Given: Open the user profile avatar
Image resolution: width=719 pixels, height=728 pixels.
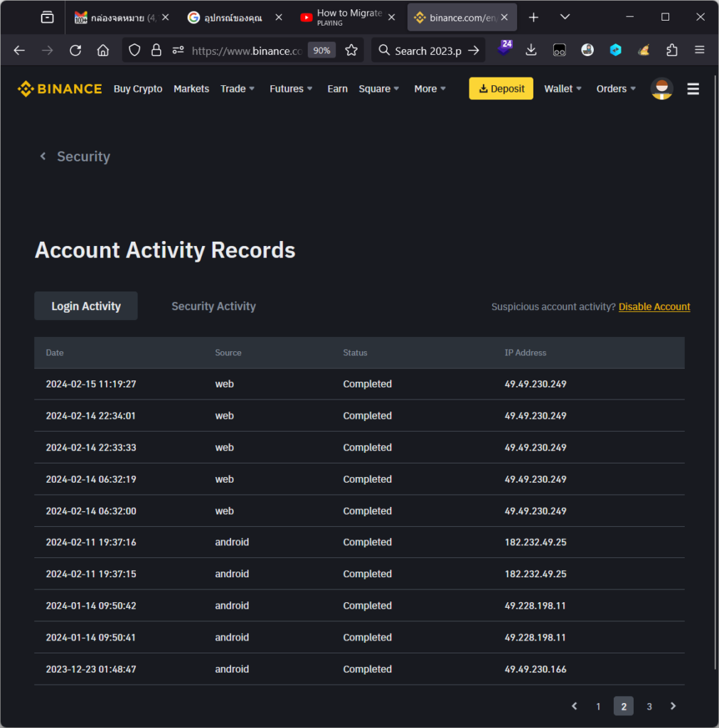Looking at the screenshot, I should click(x=661, y=89).
